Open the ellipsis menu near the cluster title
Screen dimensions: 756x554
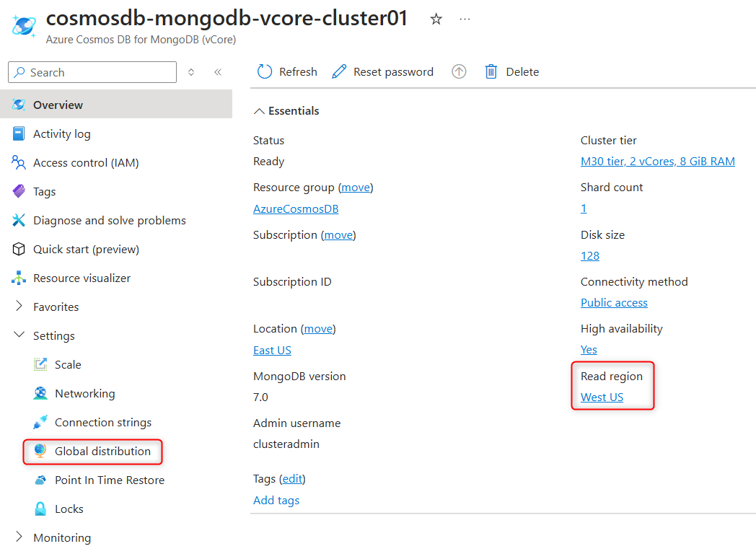(x=465, y=19)
